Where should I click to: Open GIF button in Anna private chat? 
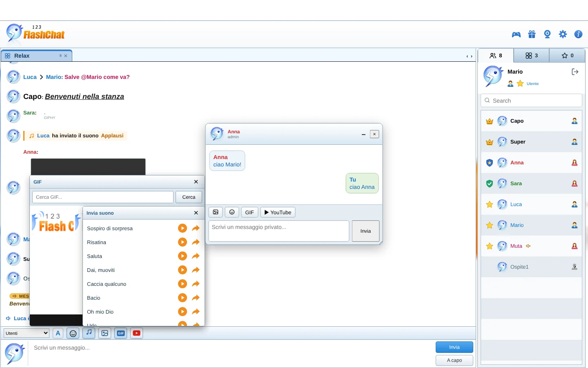coord(249,212)
